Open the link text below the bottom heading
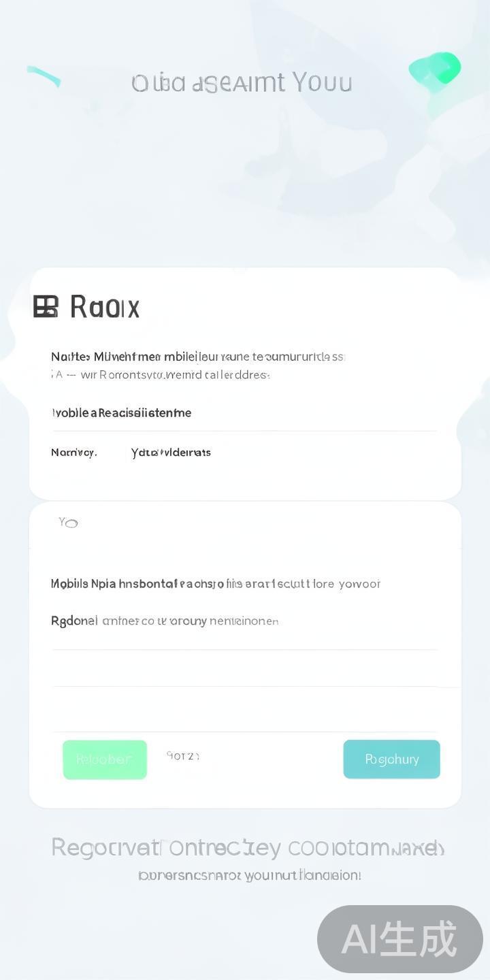This screenshot has width=490, height=980. 249,875
